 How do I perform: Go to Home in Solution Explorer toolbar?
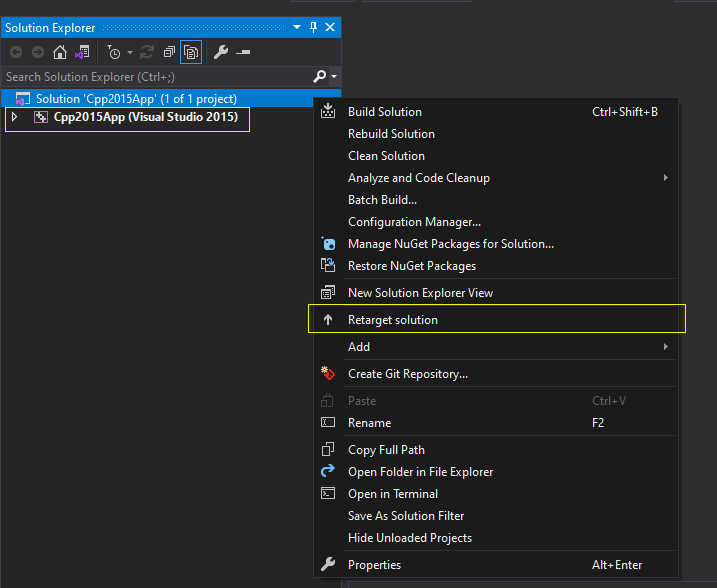[59, 52]
